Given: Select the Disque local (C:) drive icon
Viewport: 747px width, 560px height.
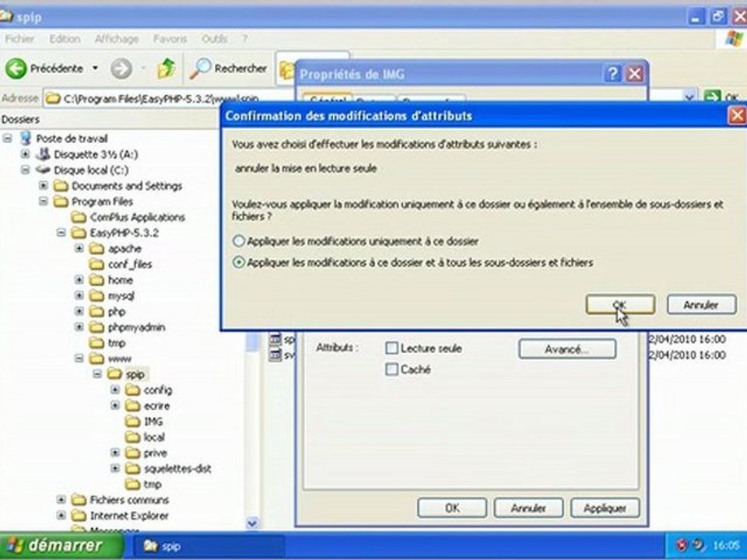Looking at the screenshot, I should (44, 170).
